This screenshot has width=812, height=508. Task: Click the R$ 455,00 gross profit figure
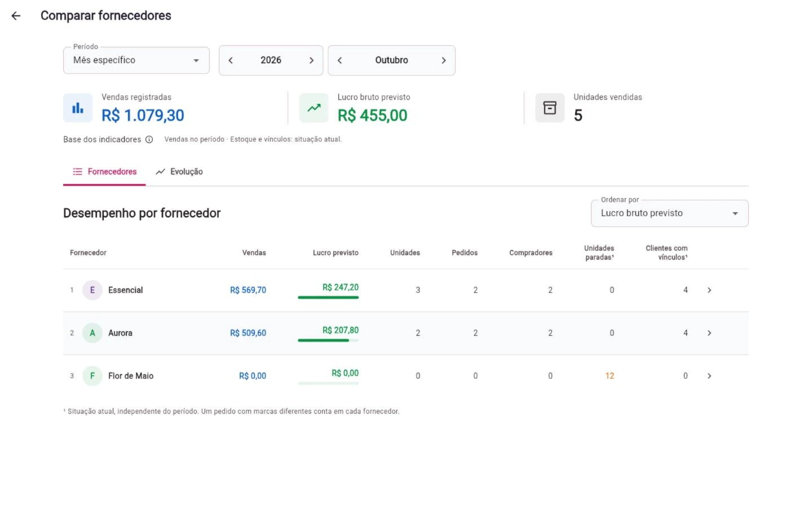[372, 116]
